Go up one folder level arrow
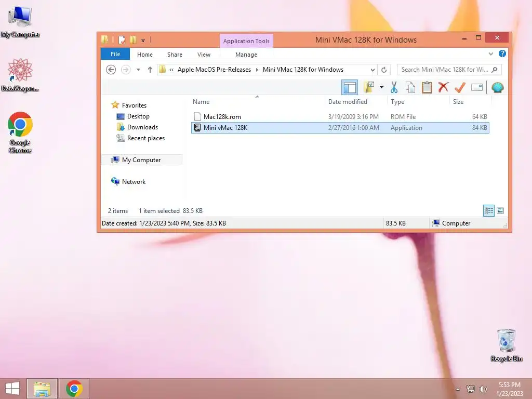The image size is (532, 399). click(x=150, y=70)
